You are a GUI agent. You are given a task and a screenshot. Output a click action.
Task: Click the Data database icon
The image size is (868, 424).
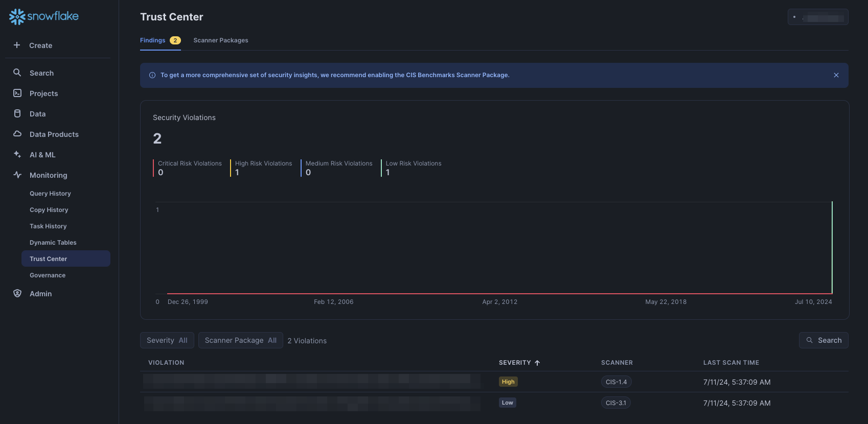(17, 113)
